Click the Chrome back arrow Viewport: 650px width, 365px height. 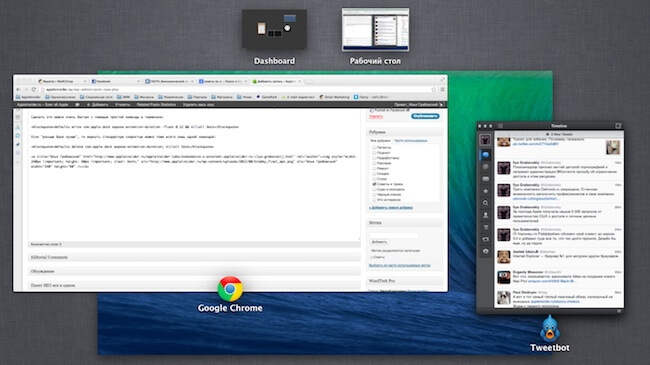(18, 89)
